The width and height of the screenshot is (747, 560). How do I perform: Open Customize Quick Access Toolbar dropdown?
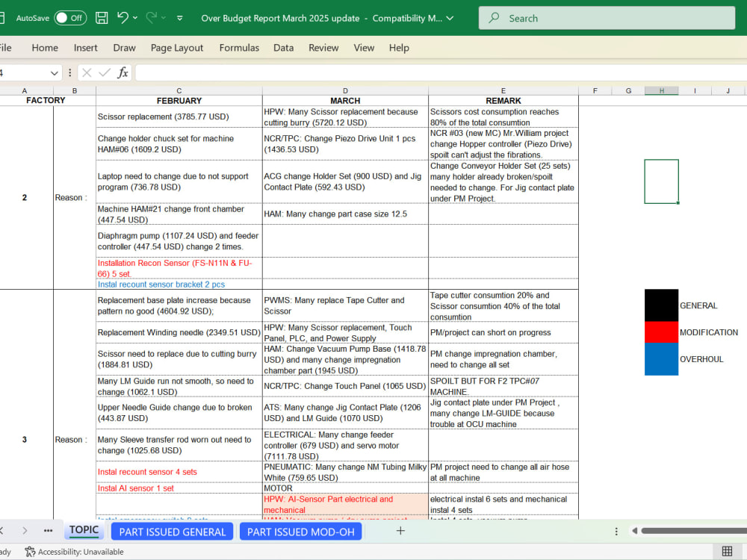pos(179,18)
